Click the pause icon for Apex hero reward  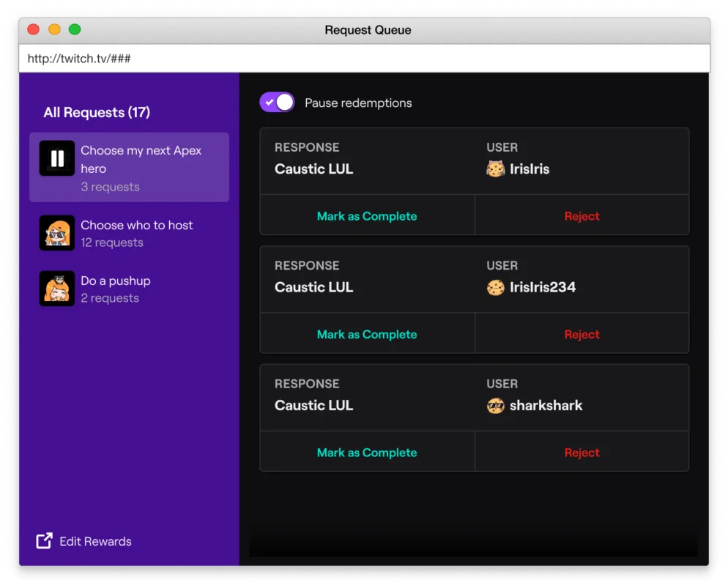(57, 158)
